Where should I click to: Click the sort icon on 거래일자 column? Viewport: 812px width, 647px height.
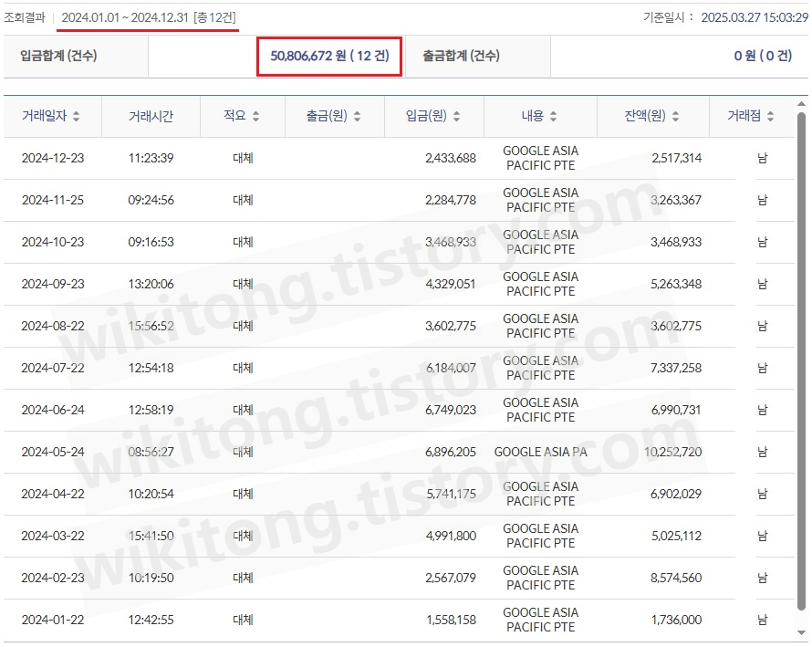pyautogui.click(x=75, y=116)
